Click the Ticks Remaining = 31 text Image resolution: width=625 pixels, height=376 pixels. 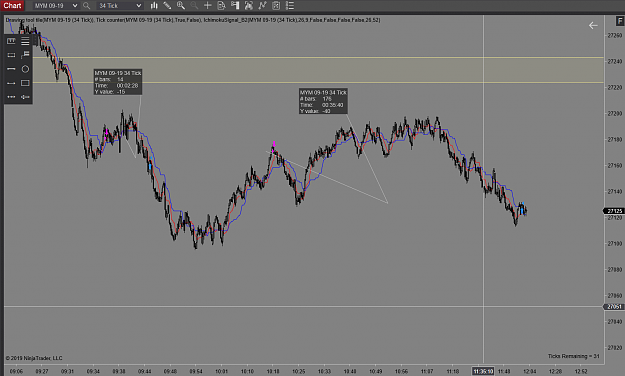[x=573, y=356]
